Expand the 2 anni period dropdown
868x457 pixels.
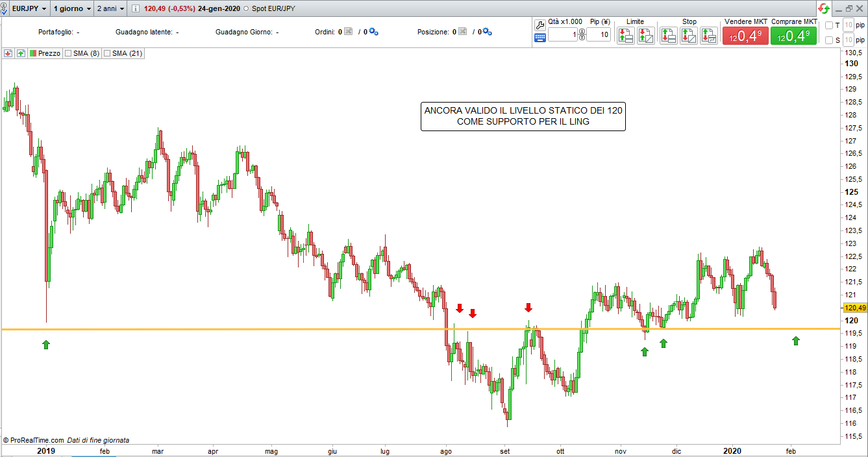pyautogui.click(x=110, y=9)
